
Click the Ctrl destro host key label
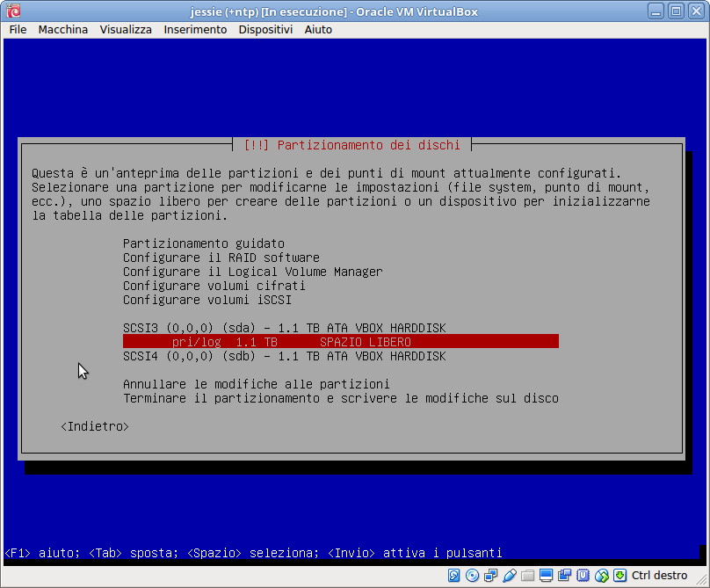[x=659, y=576]
